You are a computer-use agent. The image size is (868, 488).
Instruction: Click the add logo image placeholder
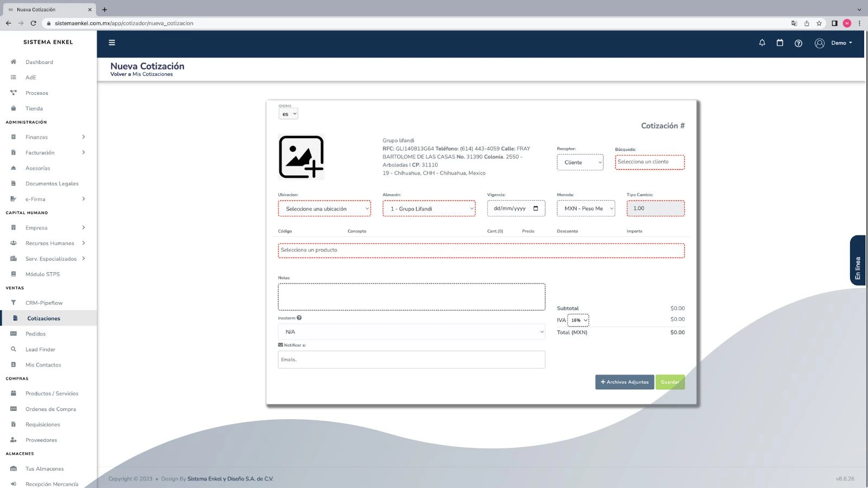pyautogui.click(x=301, y=157)
